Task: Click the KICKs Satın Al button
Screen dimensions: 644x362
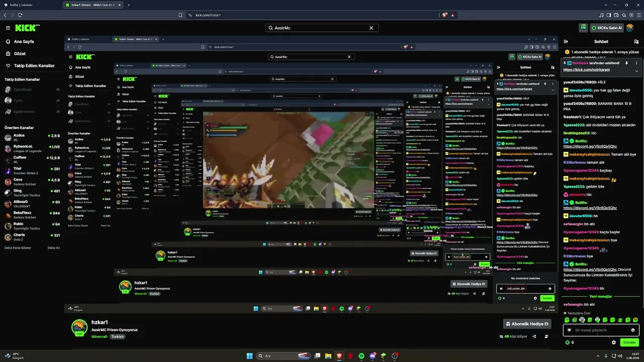Action: tap(607, 28)
